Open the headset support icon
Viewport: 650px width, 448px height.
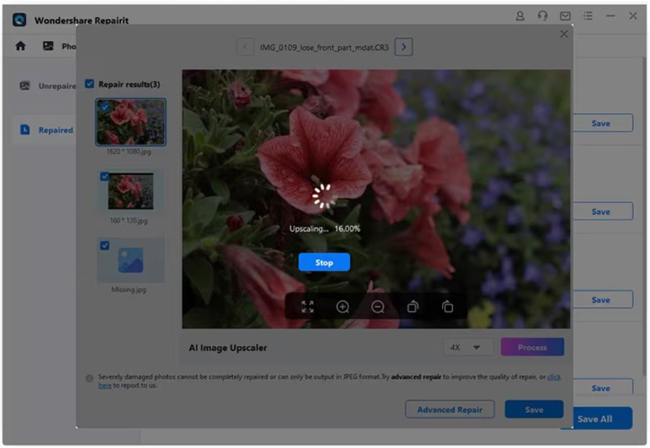(x=543, y=16)
